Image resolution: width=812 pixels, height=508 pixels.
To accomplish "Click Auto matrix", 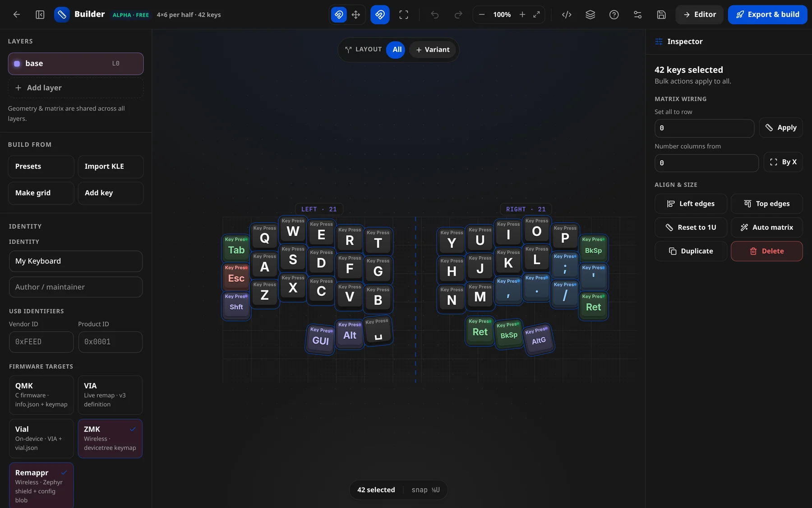I will 766,228.
